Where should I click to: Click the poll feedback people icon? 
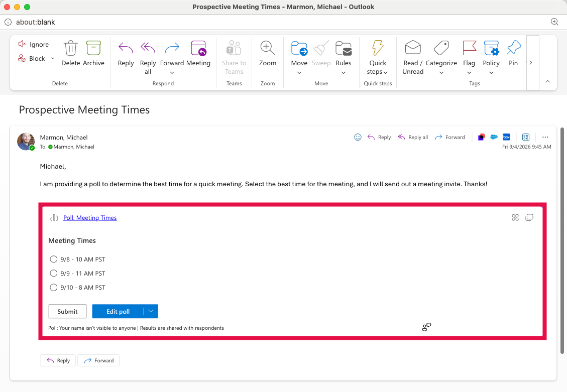click(426, 327)
